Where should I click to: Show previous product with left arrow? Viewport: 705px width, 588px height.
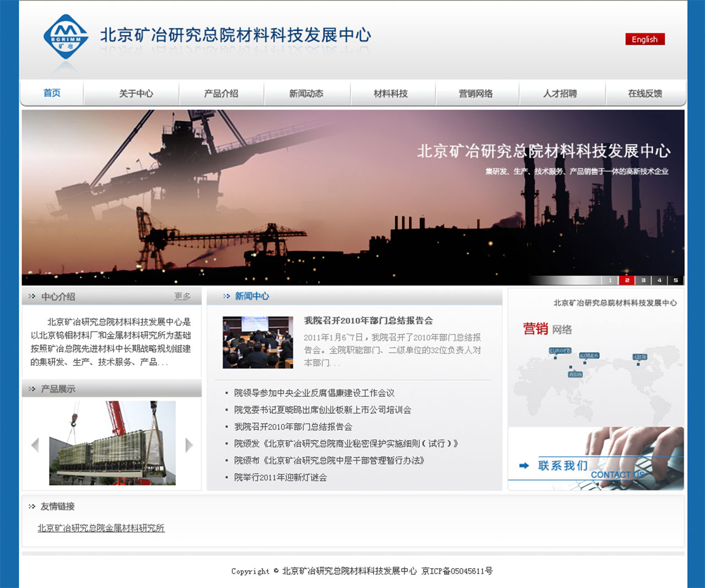(35, 445)
